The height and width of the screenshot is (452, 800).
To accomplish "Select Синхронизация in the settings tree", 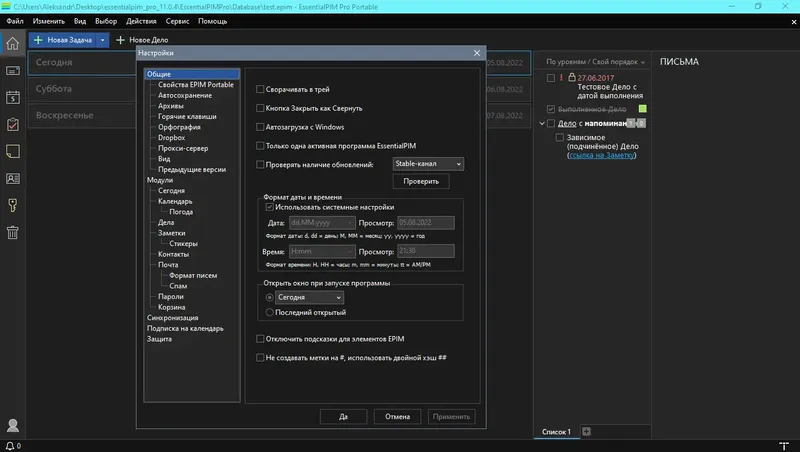I will pyautogui.click(x=172, y=318).
